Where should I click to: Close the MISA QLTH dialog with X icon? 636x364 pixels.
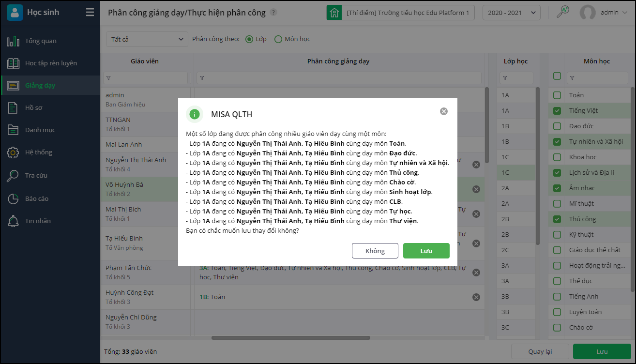click(444, 111)
